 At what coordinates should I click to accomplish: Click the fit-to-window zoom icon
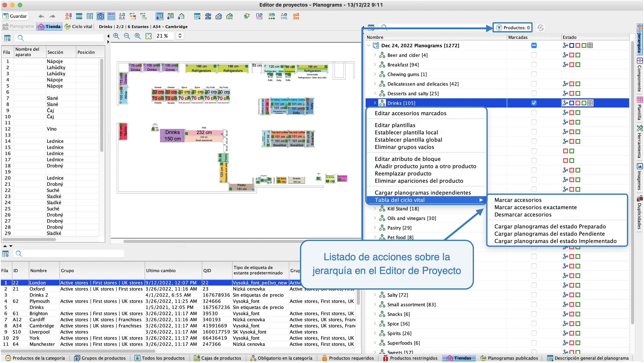[x=148, y=36]
